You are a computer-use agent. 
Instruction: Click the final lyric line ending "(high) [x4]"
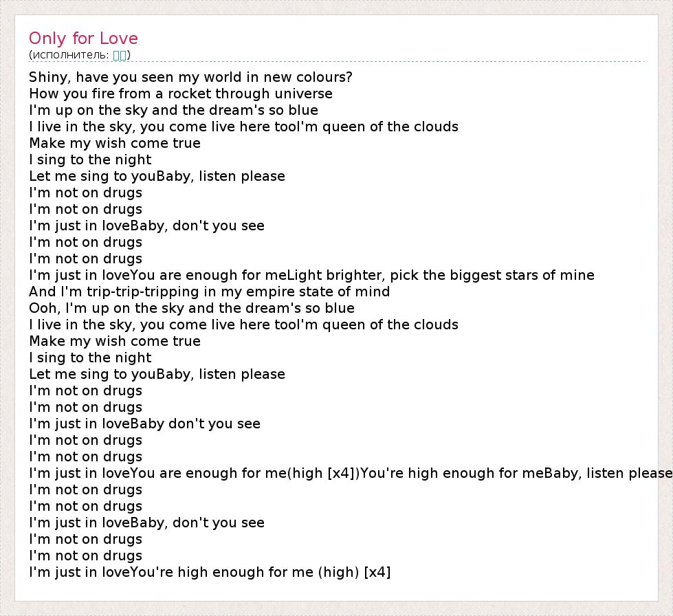210,572
